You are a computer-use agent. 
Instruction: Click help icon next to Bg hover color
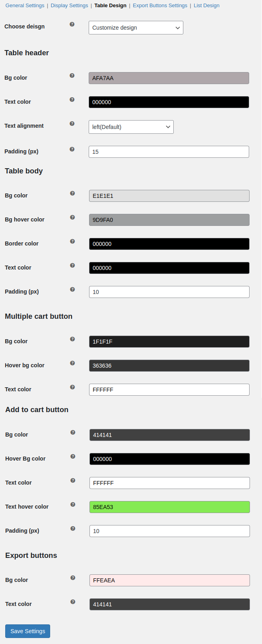72,217
